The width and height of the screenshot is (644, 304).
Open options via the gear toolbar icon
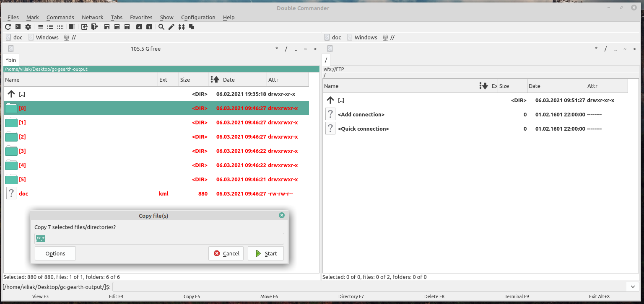[x=28, y=27]
